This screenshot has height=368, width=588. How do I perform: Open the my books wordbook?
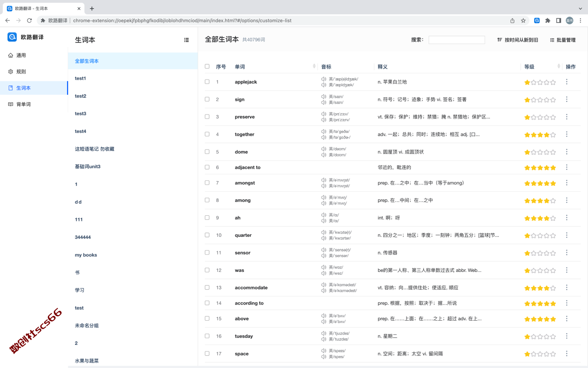pos(133,255)
